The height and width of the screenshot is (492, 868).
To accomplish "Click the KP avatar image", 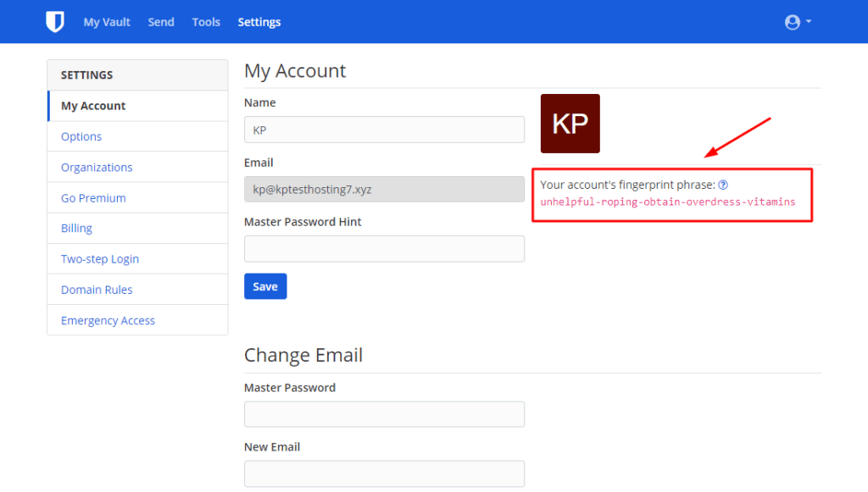I will (570, 123).
